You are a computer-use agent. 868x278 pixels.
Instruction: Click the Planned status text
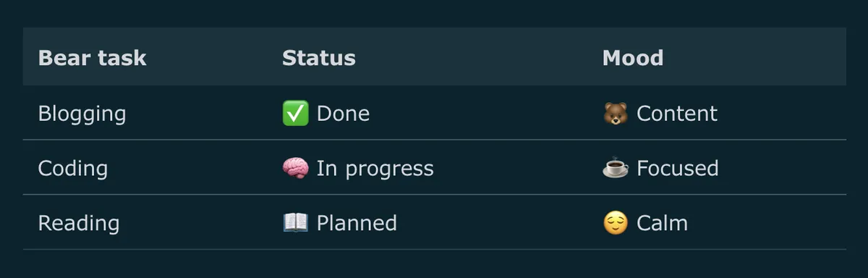(357, 223)
